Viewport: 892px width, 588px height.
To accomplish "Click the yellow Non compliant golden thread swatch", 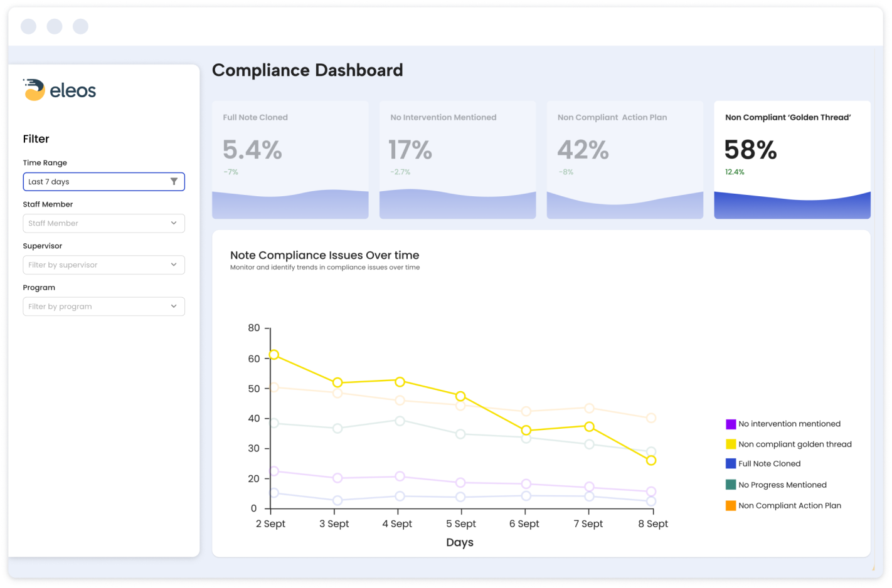I will [x=731, y=444].
